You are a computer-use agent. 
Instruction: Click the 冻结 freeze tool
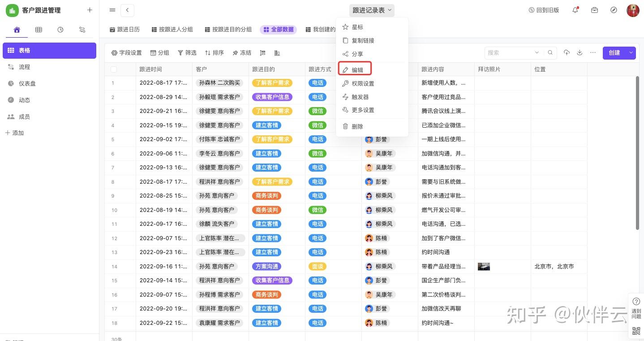[x=242, y=53]
